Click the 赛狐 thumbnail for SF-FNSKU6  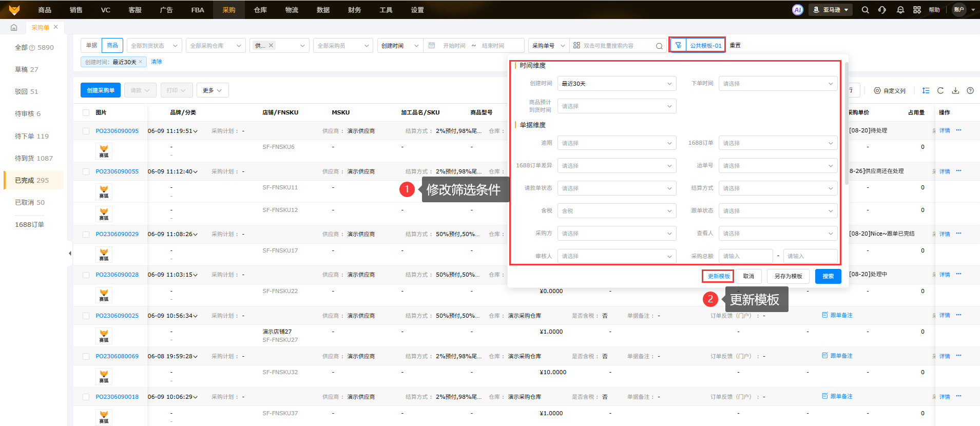[x=104, y=151]
